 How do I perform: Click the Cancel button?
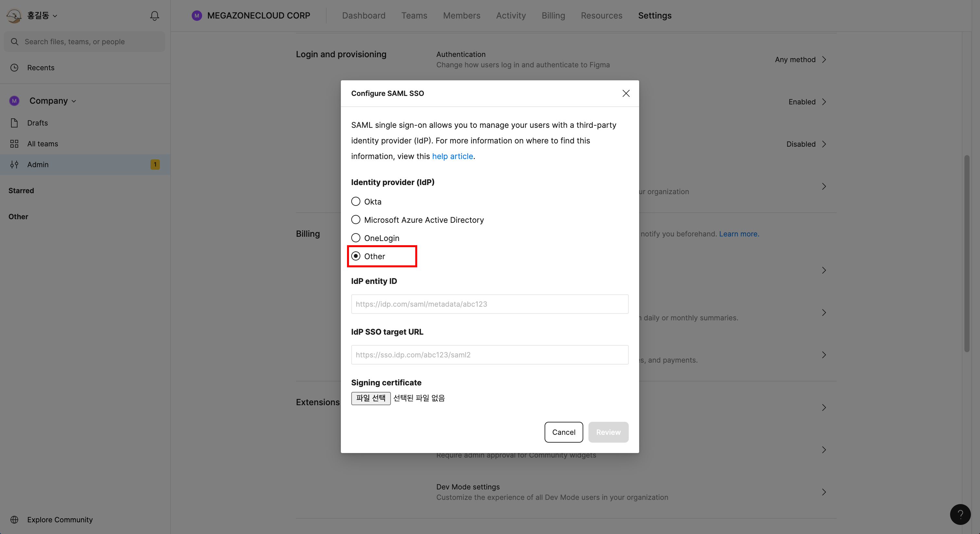pos(563,432)
